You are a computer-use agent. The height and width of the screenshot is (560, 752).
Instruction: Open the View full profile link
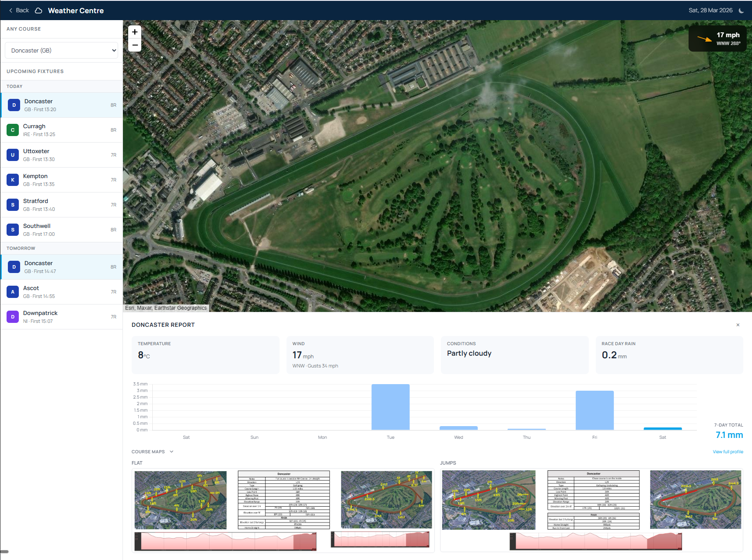(728, 451)
